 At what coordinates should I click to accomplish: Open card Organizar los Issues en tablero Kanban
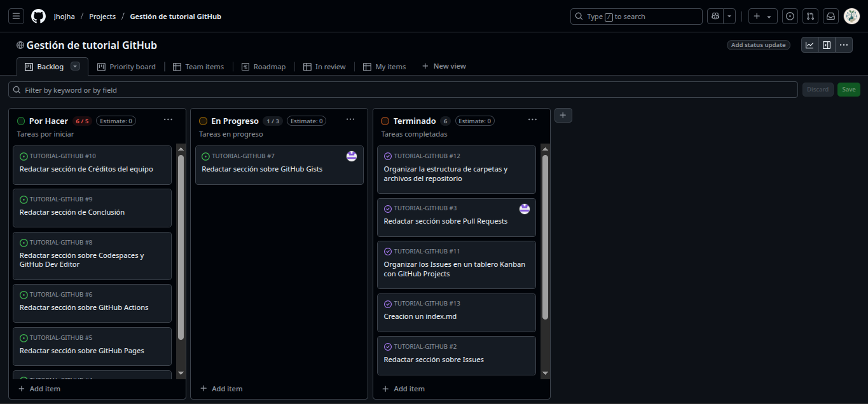(x=455, y=269)
